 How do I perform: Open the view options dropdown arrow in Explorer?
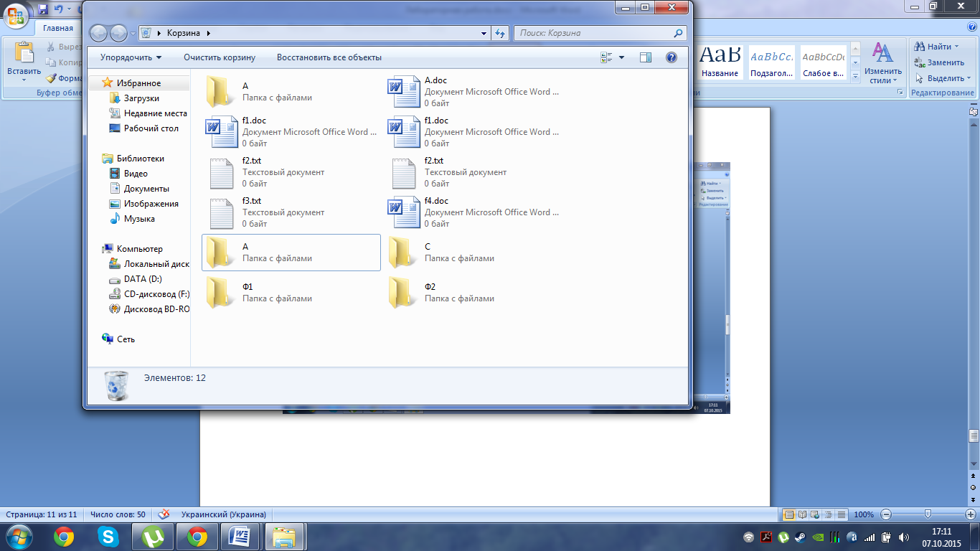(x=621, y=57)
